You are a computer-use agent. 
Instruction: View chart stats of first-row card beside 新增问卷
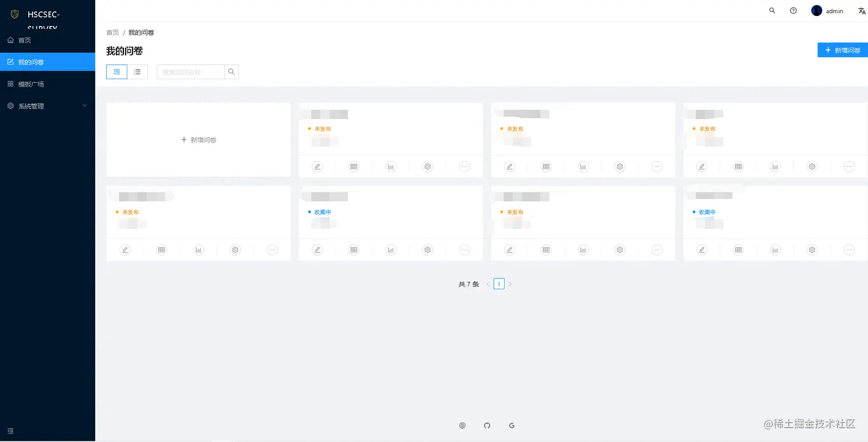[391, 166]
